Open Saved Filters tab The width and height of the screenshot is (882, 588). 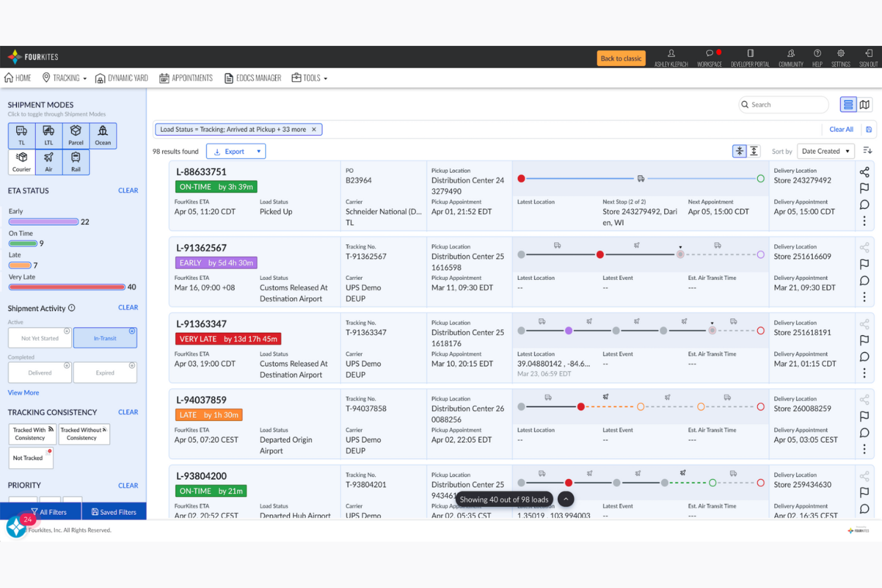[113, 512]
